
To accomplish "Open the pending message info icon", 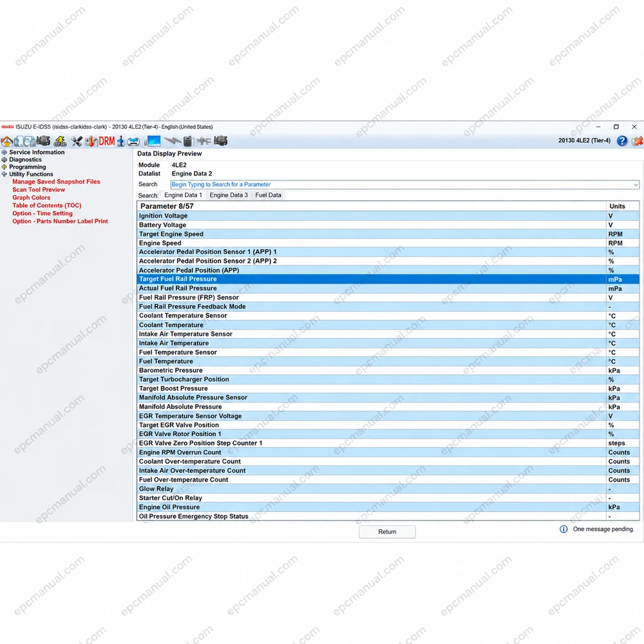I will tap(563, 529).
